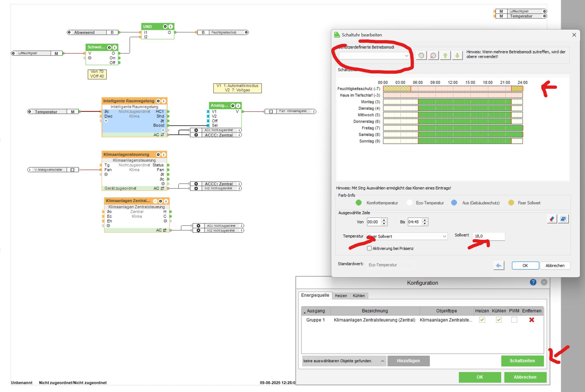Click the Sollwert input field
The height and width of the screenshot is (392, 585).
tap(488, 236)
